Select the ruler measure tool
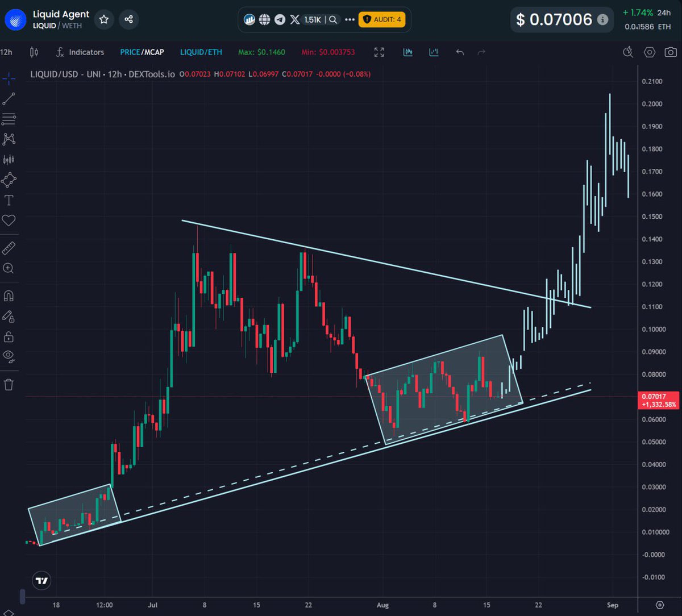The width and height of the screenshot is (682, 616). [9, 248]
